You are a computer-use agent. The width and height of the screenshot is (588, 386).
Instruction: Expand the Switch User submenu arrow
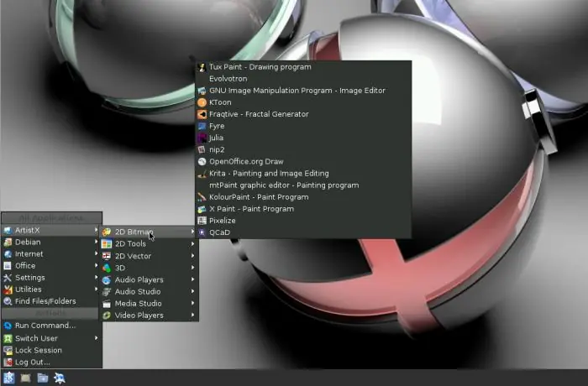click(97, 338)
